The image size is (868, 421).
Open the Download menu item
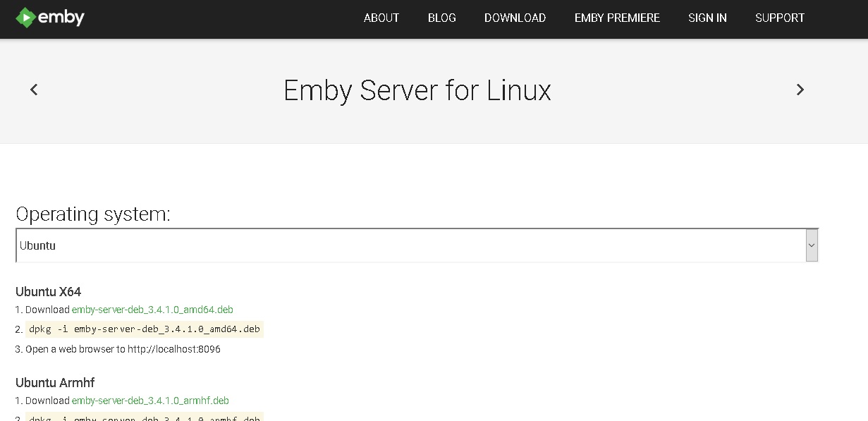tap(515, 18)
